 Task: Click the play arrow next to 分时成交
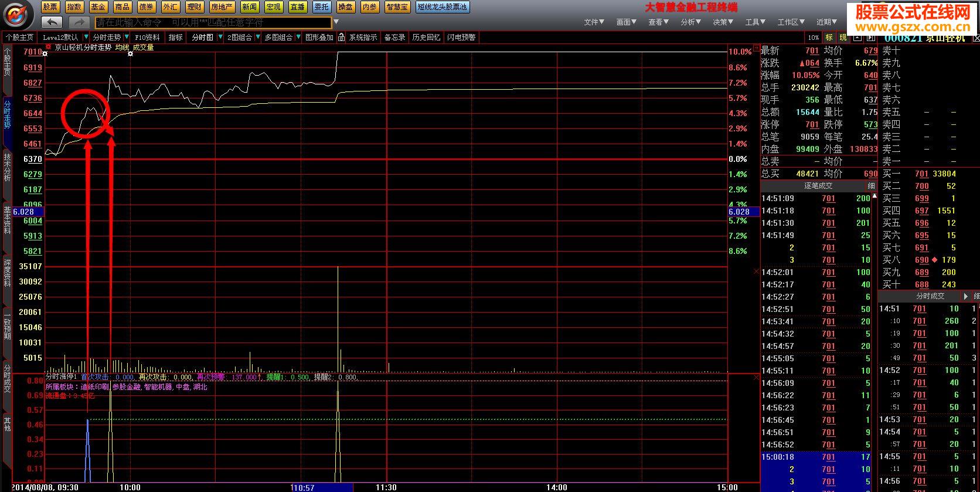(966, 297)
